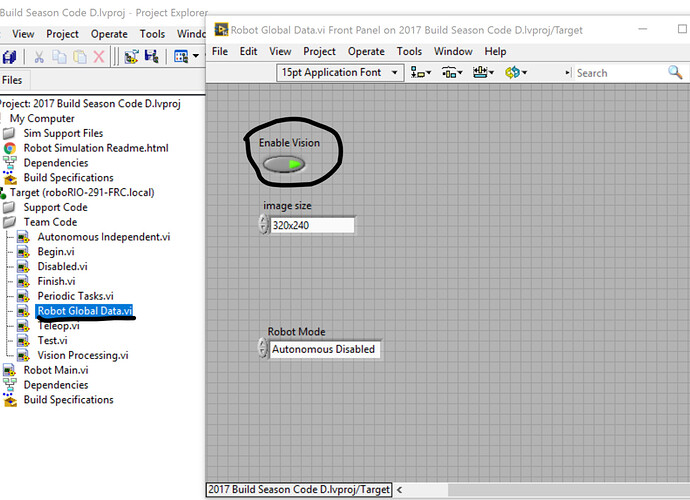The image size is (690, 500).
Task: Click the Robot Global Data.vi title bar icon
Action: [x=221, y=29]
